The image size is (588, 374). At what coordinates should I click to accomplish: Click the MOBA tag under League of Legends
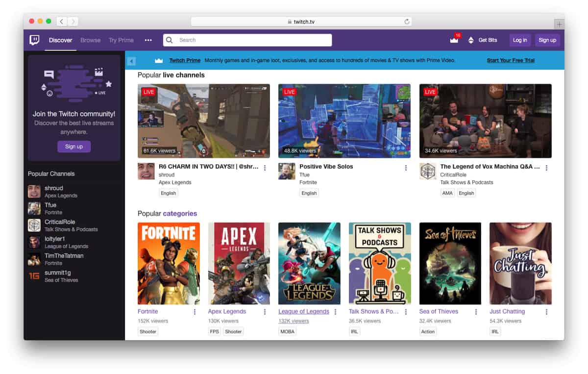point(287,332)
